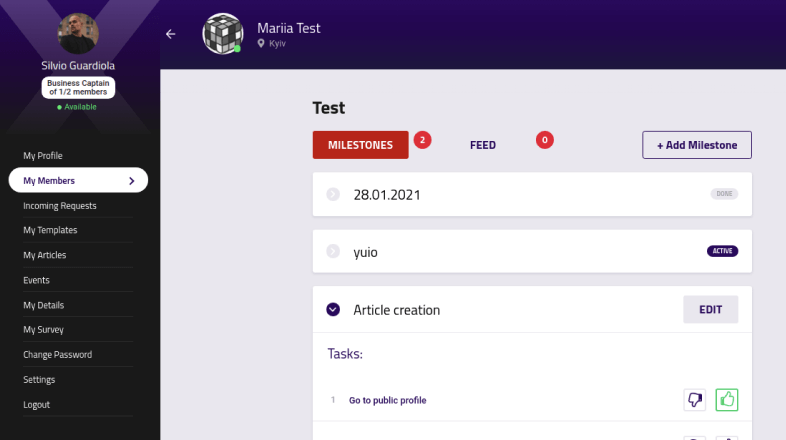Click the milestones count badge showing 2
The width and height of the screenshot is (786, 440).
tap(422, 140)
